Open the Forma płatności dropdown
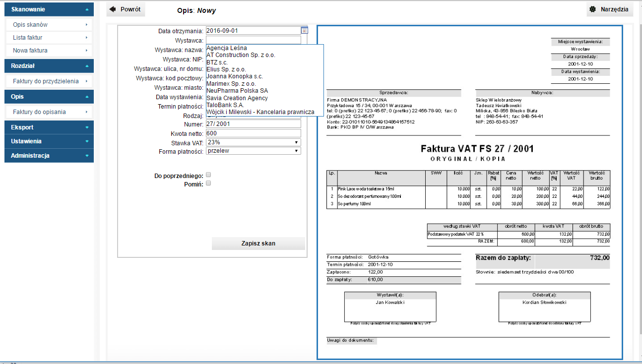Viewport: 642px width, 364px height. pyautogui.click(x=253, y=151)
